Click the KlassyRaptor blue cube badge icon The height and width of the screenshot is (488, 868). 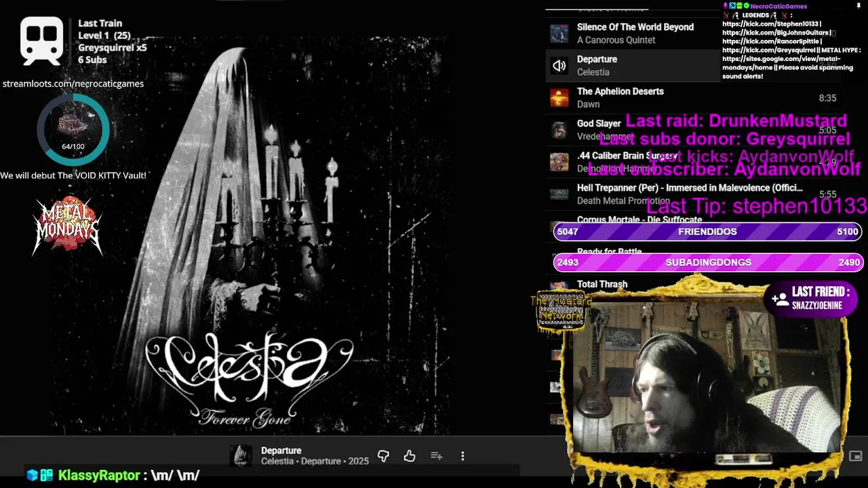pos(33,475)
